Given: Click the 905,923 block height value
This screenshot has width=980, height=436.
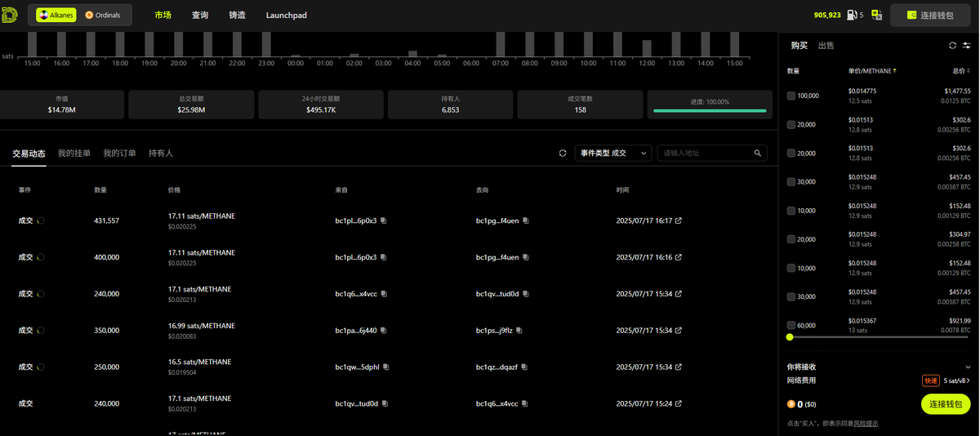Looking at the screenshot, I should tap(827, 15).
